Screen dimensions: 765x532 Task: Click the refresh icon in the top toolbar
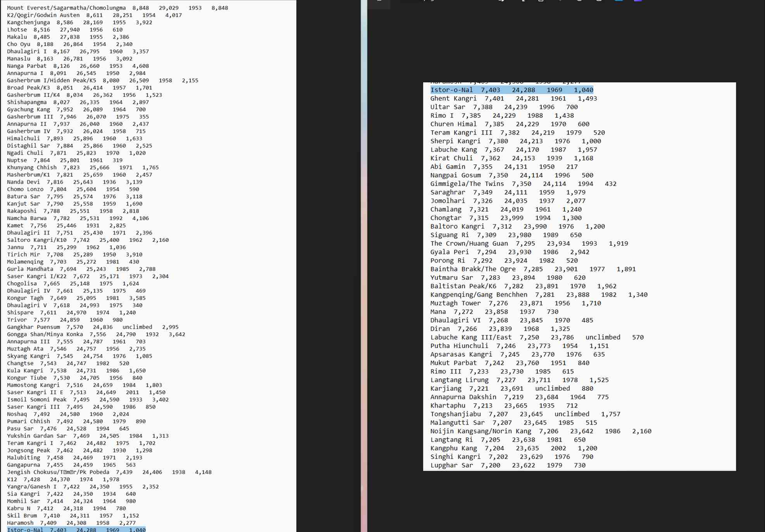[579, 2]
